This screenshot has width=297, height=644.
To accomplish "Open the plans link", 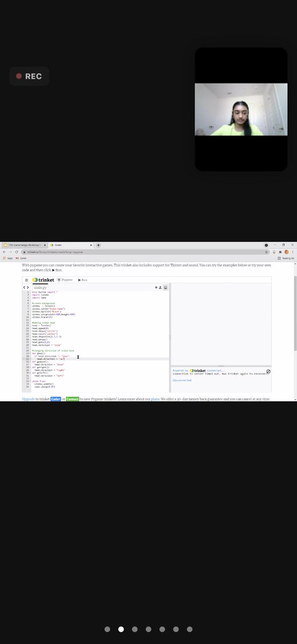I will pos(155,399).
